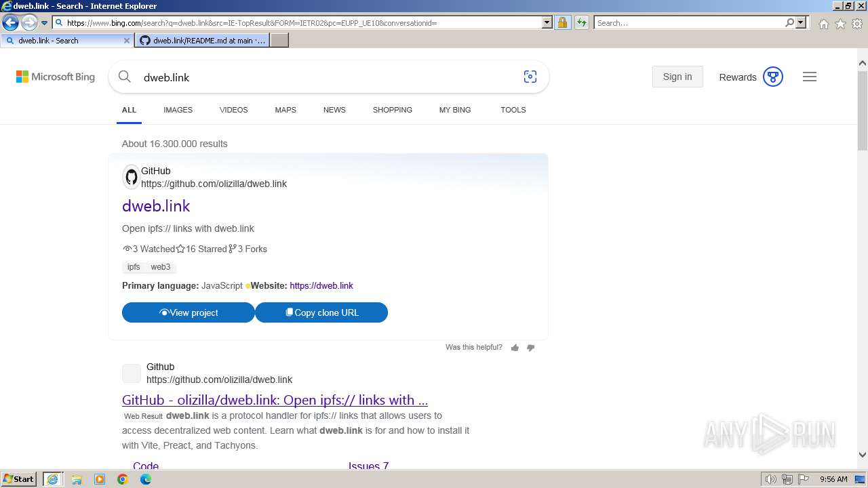
Task: Select the ALL results tab
Action: pyautogui.click(x=129, y=110)
